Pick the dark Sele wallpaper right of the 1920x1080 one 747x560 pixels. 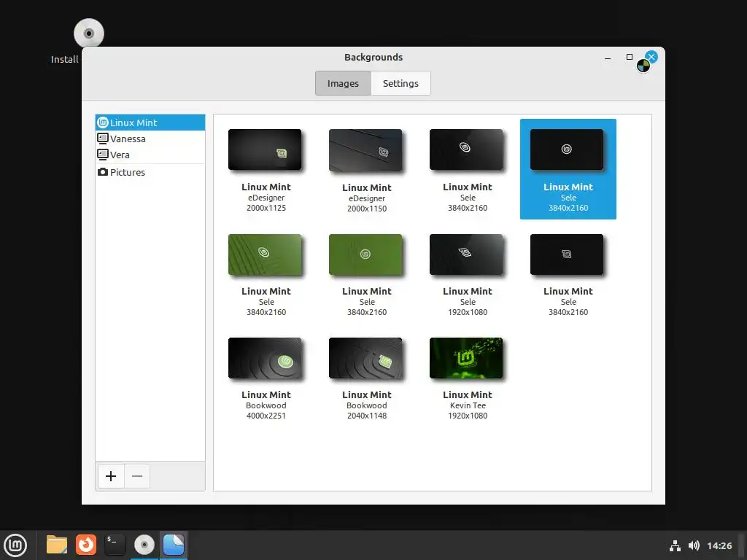point(567,254)
